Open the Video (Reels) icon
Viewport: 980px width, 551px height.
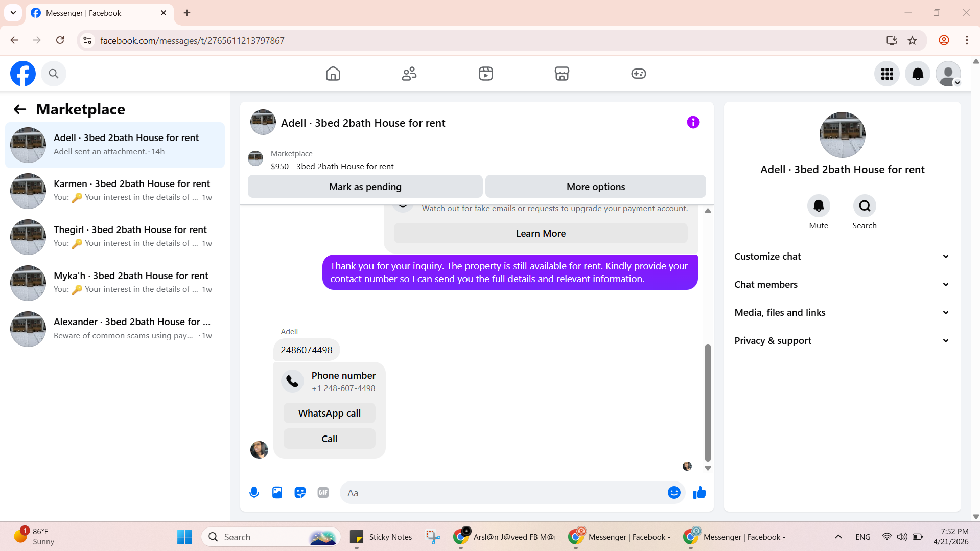coord(486,74)
